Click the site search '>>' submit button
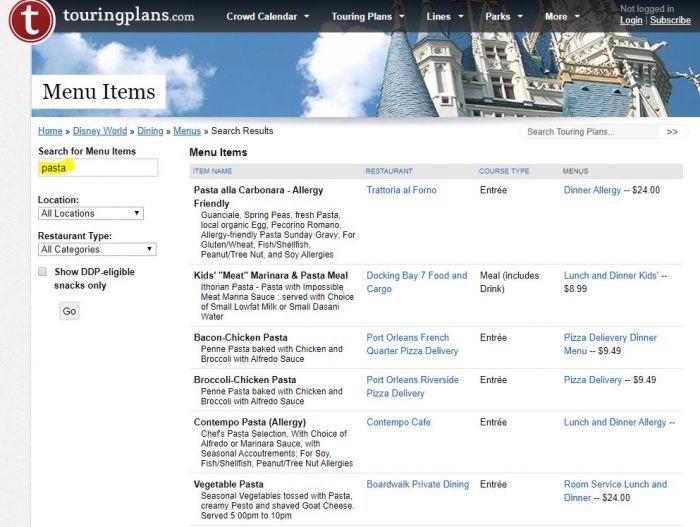 pyautogui.click(x=672, y=132)
